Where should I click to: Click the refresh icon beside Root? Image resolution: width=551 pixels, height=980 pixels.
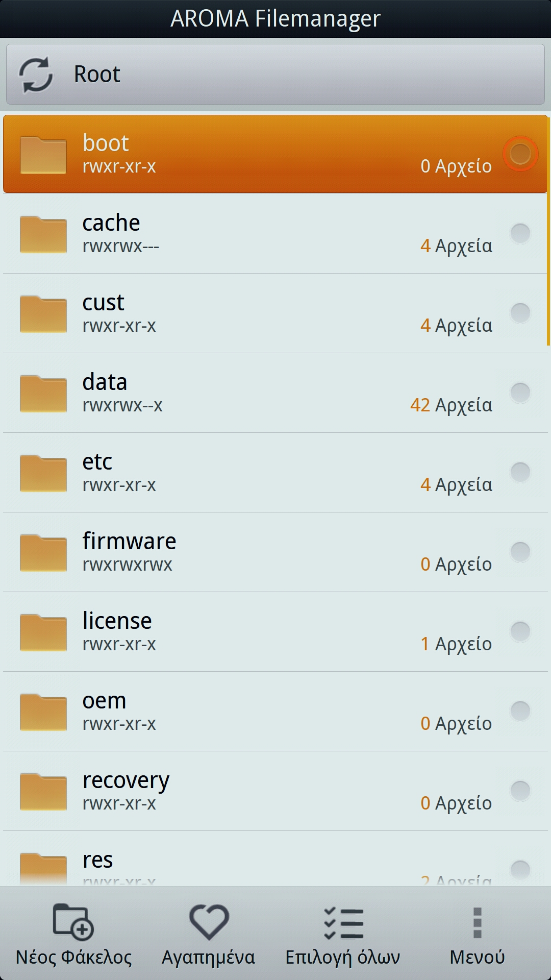tap(36, 75)
